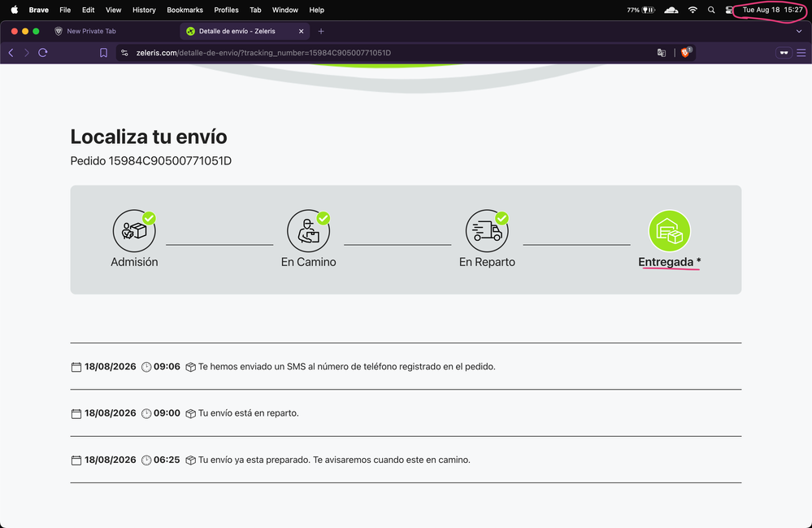Viewport: 812px width, 528px height.
Task: Open the File menu
Action: pos(65,10)
